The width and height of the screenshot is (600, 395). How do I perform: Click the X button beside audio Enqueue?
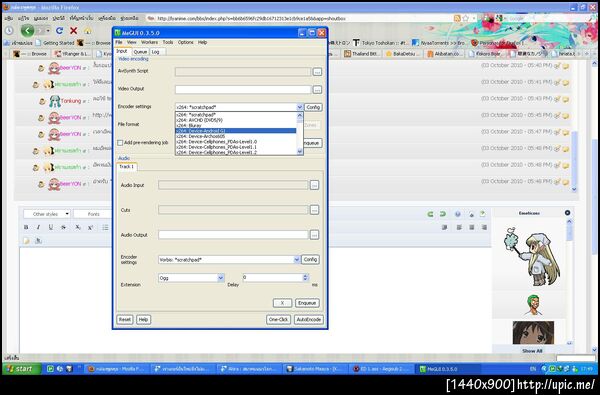tap(282, 303)
